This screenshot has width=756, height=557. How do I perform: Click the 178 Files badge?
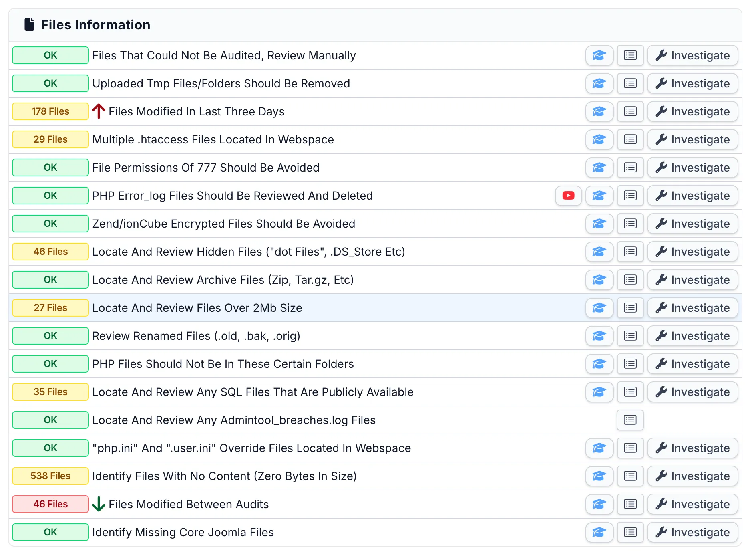tap(50, 111)
